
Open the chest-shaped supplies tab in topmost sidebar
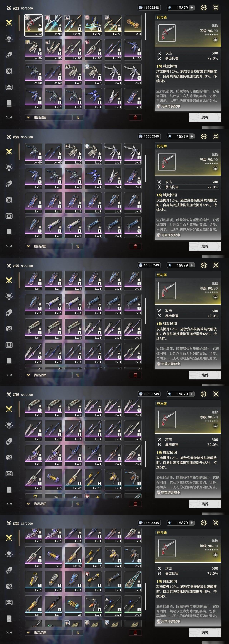[9, 87]
